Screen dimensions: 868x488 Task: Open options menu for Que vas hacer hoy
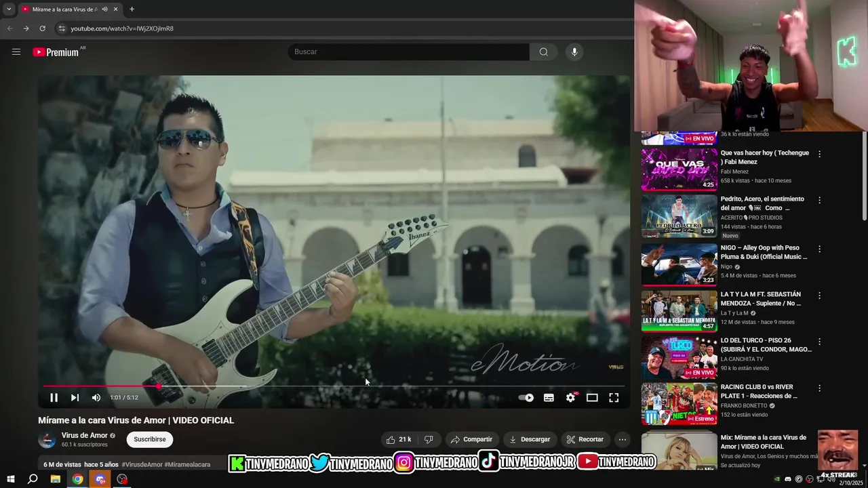pos(819,154)
